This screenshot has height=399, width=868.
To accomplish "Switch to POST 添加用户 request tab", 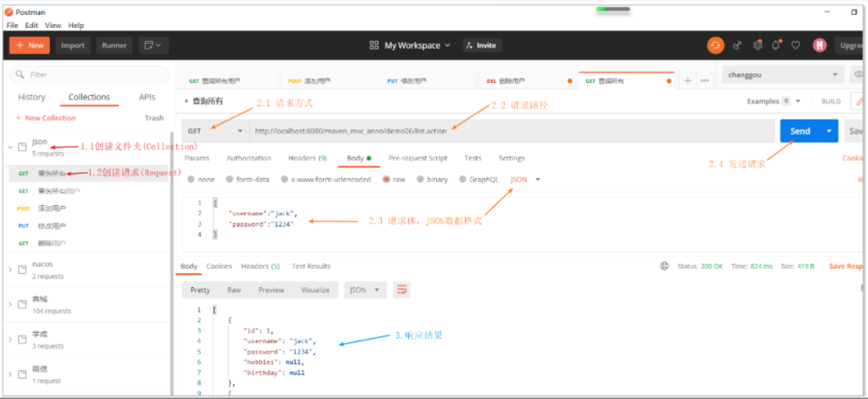I will [x=330, y=81].
